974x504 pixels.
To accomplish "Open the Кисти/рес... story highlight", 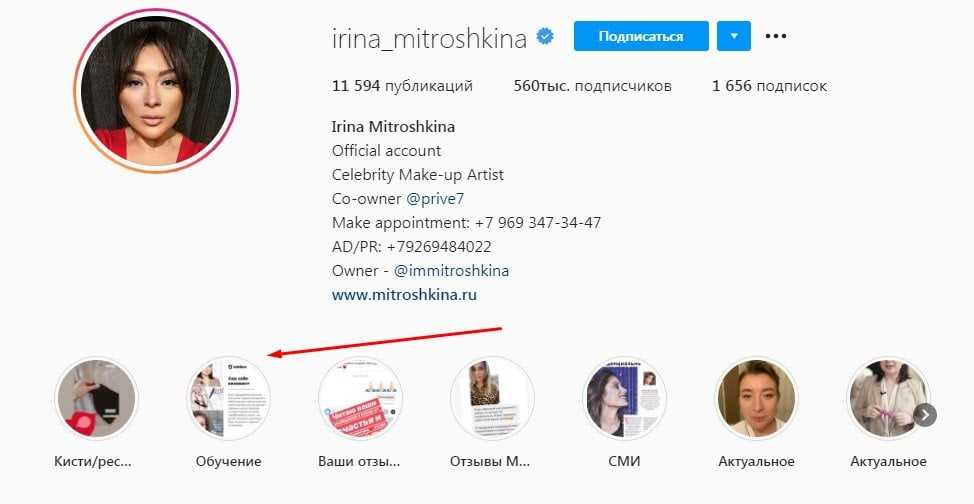I will 96,398.
